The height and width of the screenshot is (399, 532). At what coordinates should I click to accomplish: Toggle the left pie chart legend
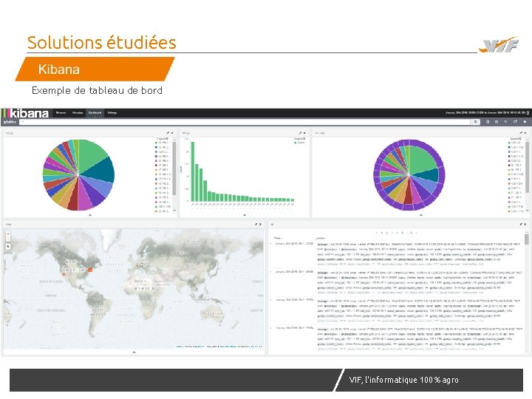(x=163, y=139)
